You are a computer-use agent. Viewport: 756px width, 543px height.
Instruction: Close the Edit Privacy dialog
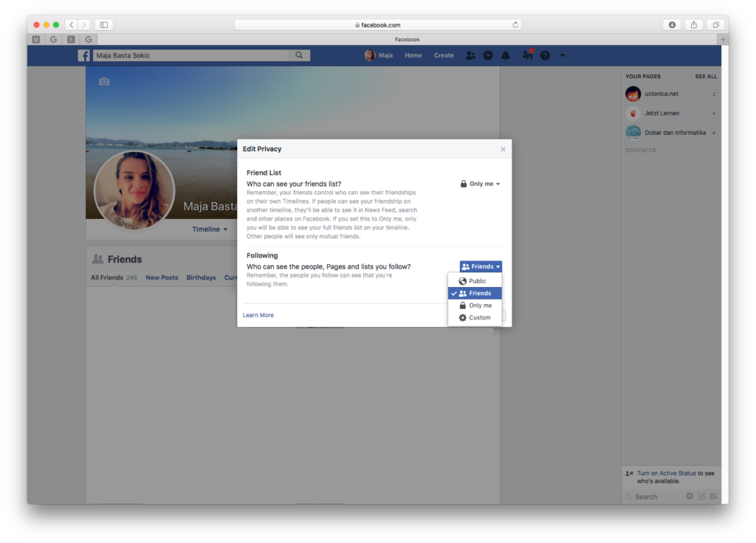coord(503,149)
